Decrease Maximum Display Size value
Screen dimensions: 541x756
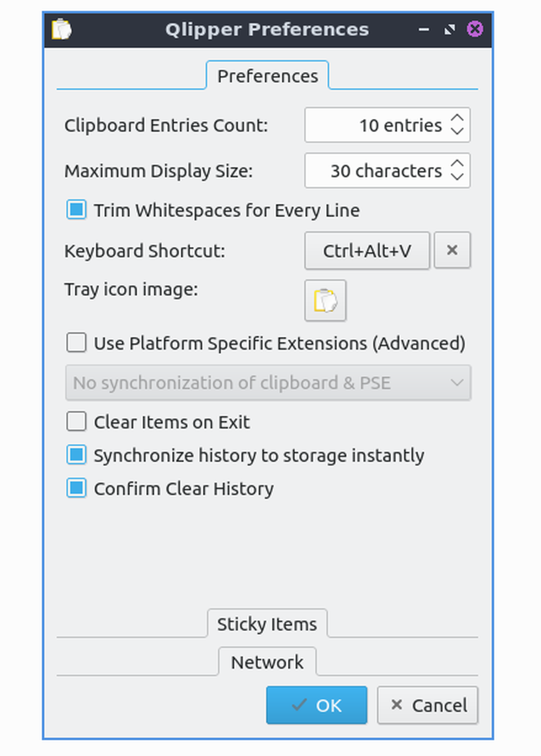coord(457,177)
